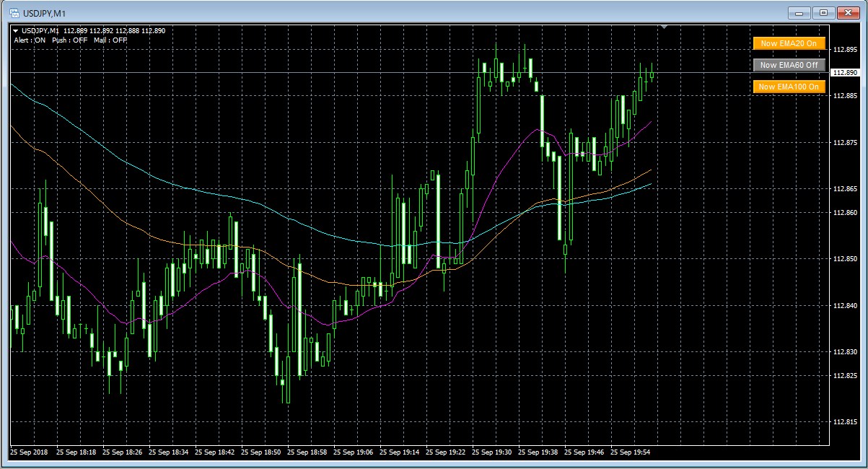
Task: Toggle the Now EMA20 On button
Action: click(x=789, y=43)
